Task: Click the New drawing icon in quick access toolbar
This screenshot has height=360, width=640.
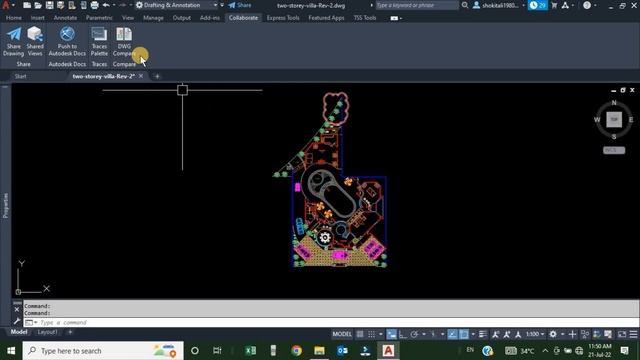Action: pos(27,5)
